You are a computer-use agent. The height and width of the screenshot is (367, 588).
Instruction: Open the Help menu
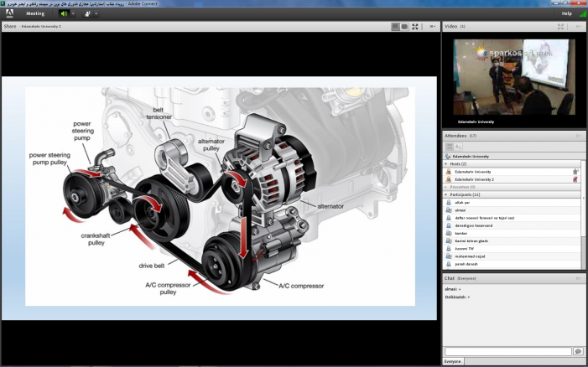(x=566, y=13)
